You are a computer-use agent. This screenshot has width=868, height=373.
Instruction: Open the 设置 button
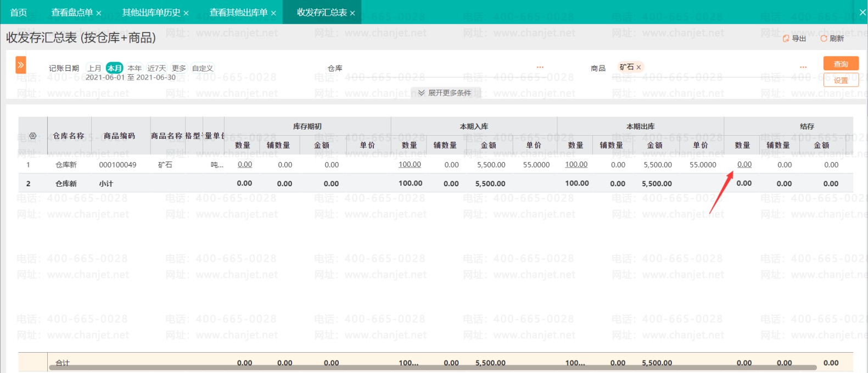[x=841, y=80]
